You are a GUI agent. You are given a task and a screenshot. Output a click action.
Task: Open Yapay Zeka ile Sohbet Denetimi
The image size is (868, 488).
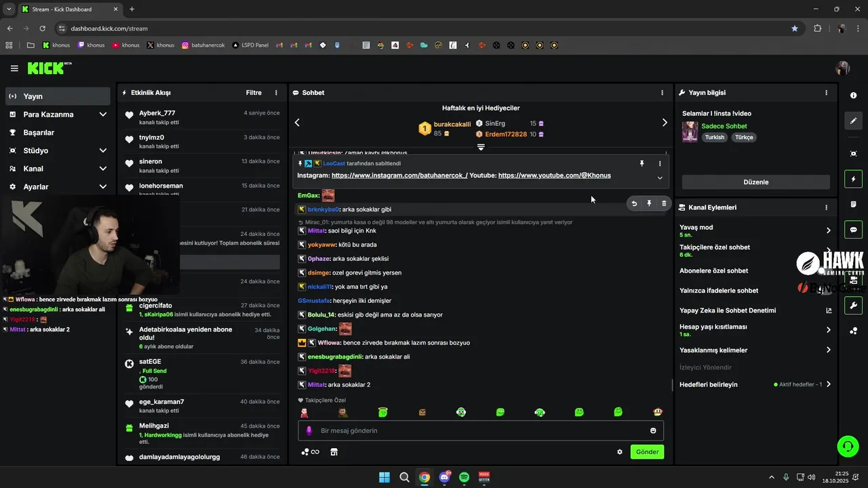(755, 310)
